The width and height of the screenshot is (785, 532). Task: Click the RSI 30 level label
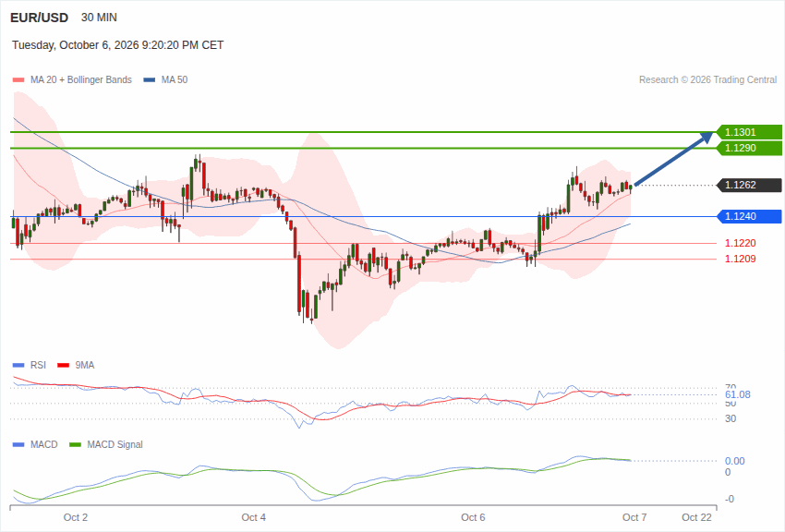[x=731, y=419]
